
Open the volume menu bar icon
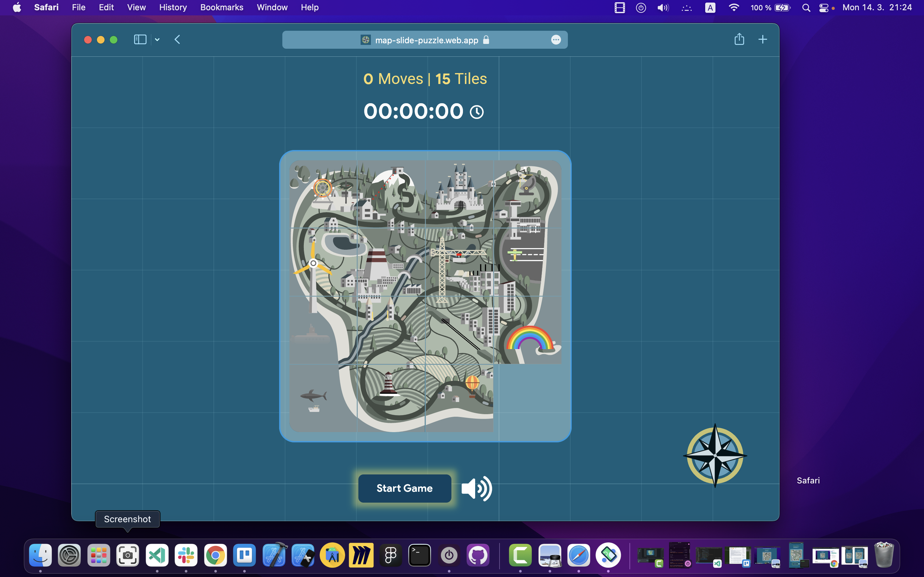pyautogui.click(x=663, y=8)
